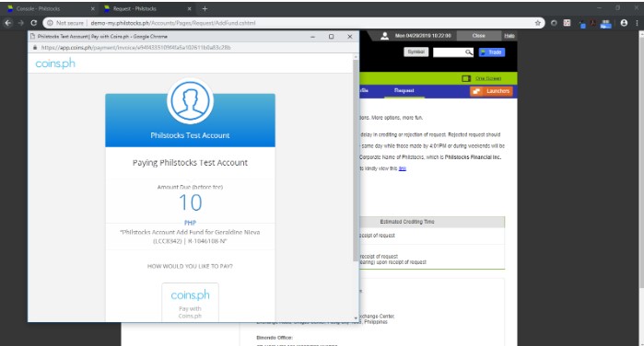Maximize the coins.ph popup window
This screenshot has width=644, height=346.
pos(331,37)
